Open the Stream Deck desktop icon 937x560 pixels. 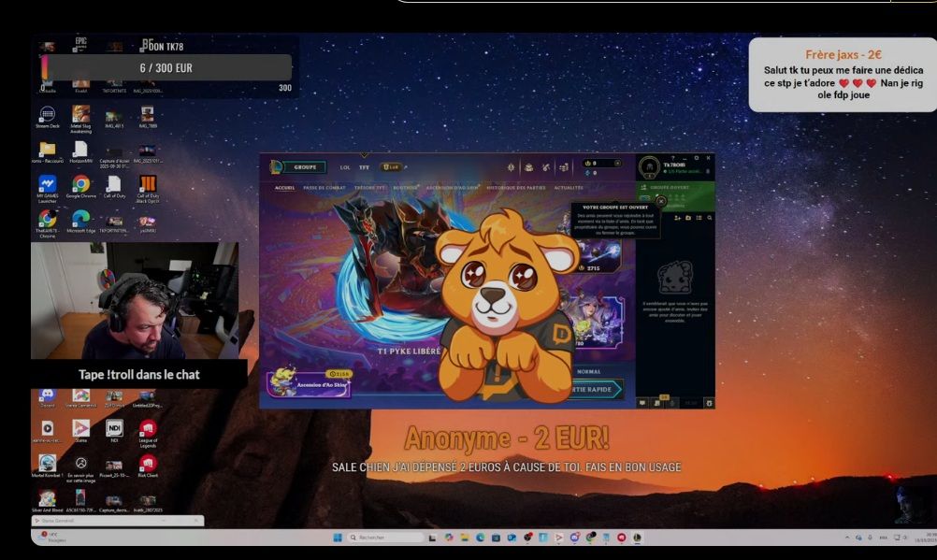pos(47,117)
